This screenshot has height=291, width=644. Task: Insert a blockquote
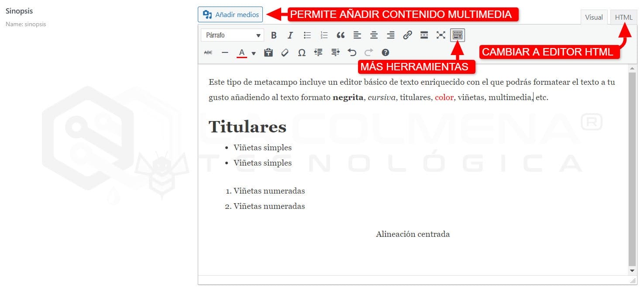click(341, 35)
